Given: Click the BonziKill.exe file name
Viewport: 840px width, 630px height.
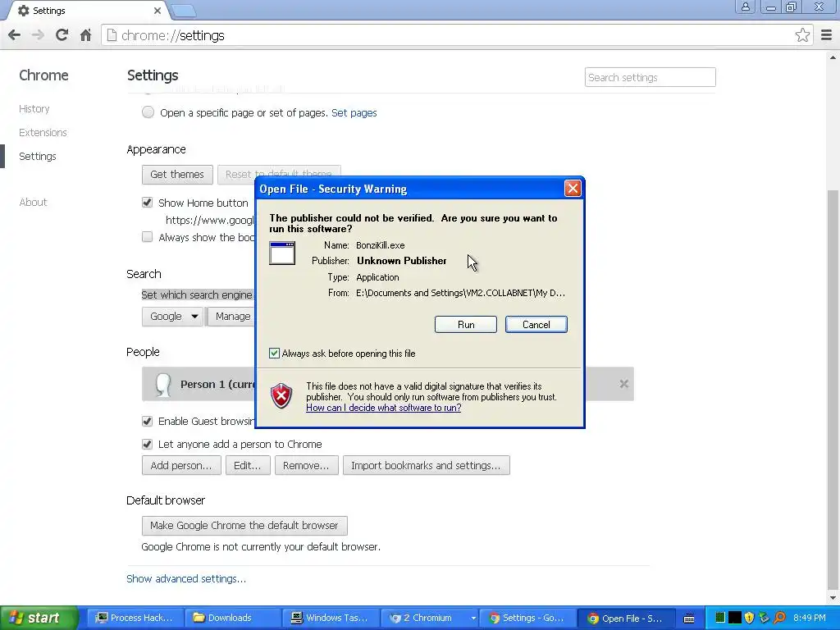Looking at the screenshot, I should pos(381,245).
